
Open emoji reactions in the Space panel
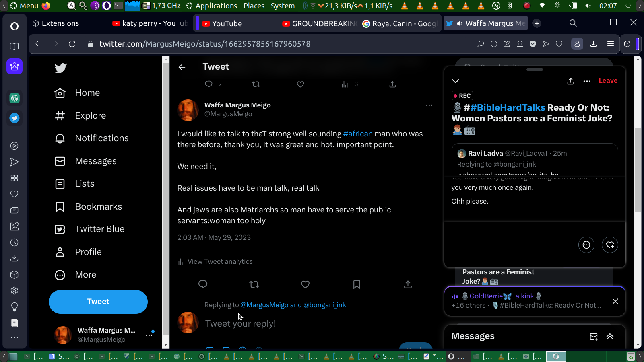[586, 245]
